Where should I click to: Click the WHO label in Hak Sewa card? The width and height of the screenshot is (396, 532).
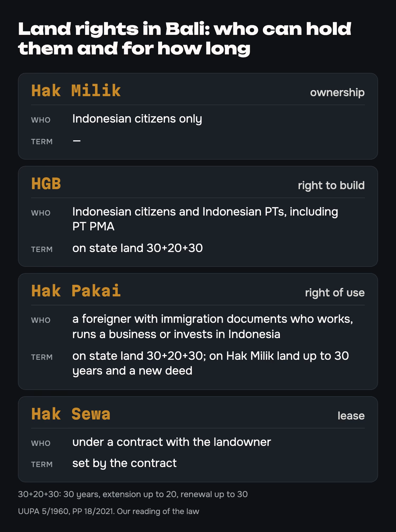pos(41,443)
